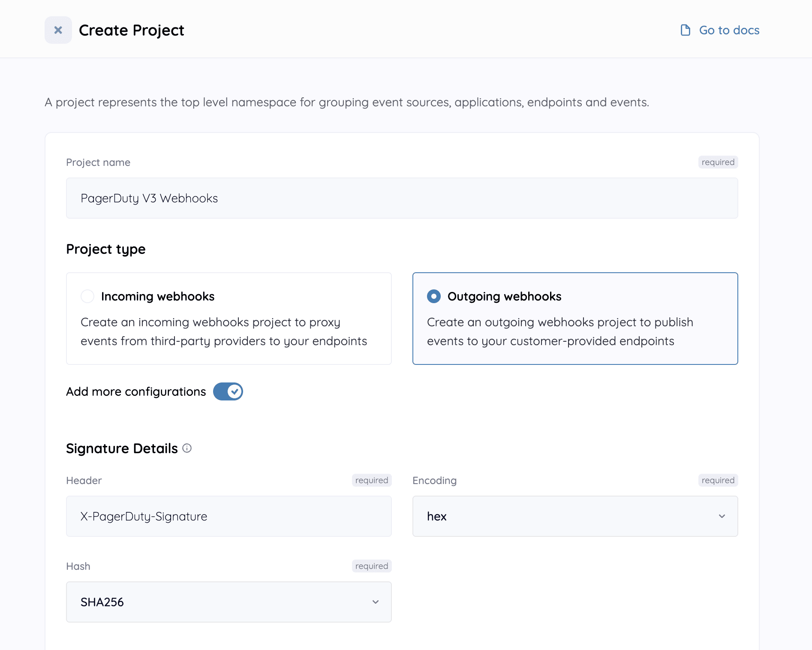
Task: Close the Create Project dialog with X
Action: (x=58, y=30)
